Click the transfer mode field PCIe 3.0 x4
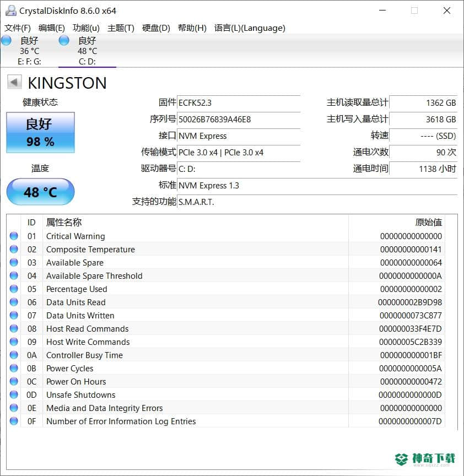464x476 pixels. point(239,153)
